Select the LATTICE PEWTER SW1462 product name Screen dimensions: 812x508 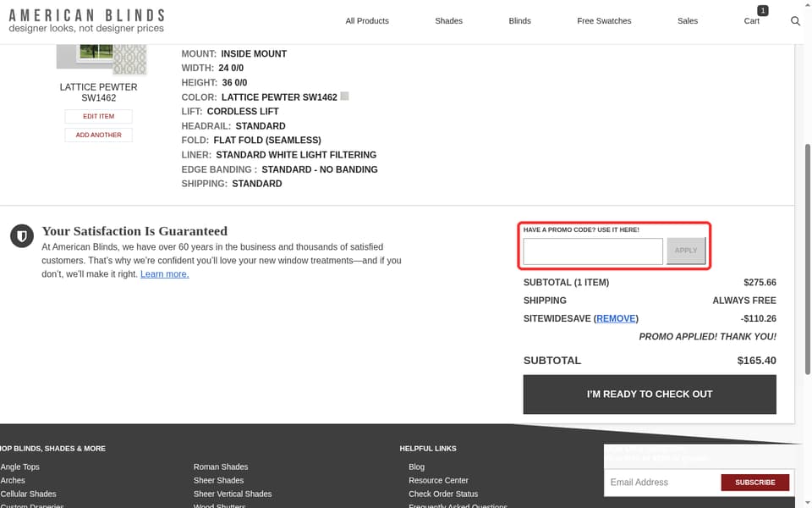(98, 92)
